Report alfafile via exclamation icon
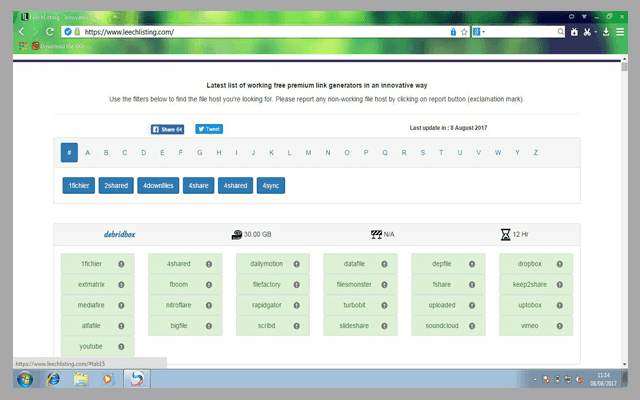The height and width of the screenshot is (400, 640). 121,326
